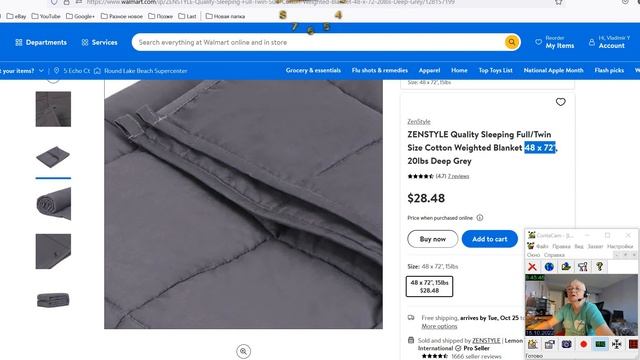This screenshot has height=360, width=640.
Task: Click the yellow search magnifier button
Action: point(511,42)
